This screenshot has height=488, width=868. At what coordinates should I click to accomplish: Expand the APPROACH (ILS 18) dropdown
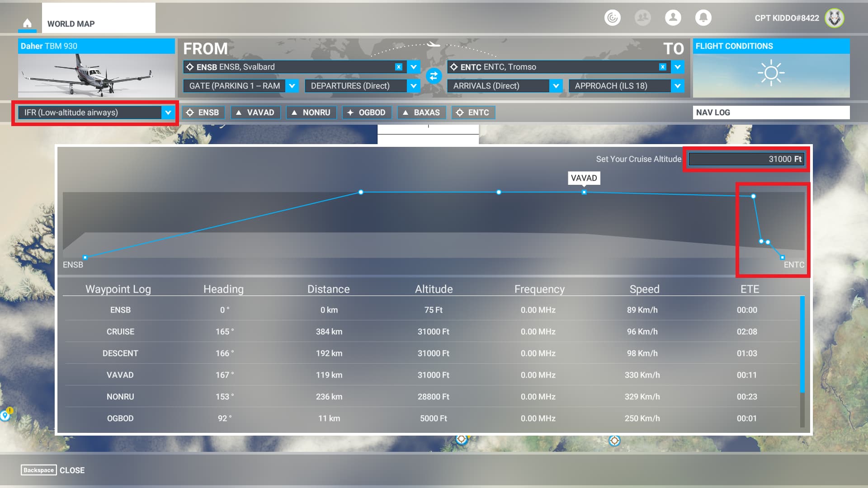coord(677,86)
